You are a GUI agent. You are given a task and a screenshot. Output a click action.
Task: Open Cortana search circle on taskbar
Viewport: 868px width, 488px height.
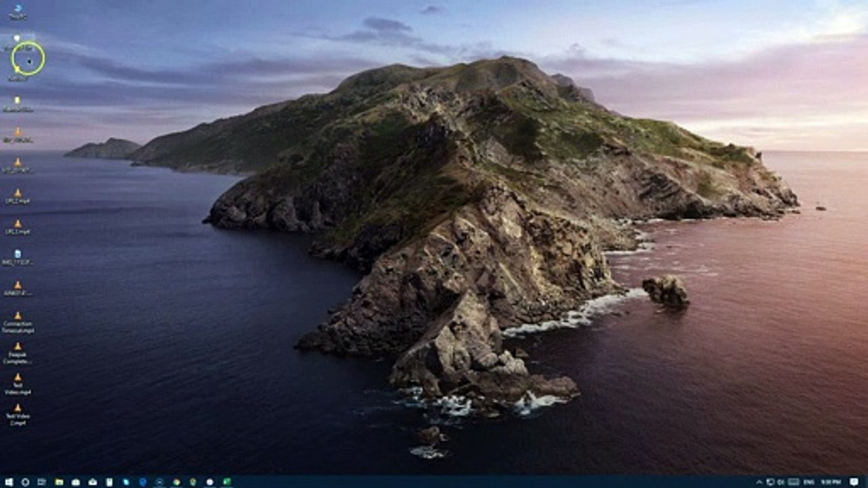point(25,482)
